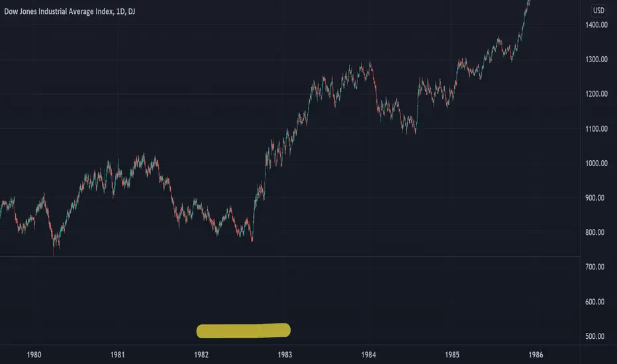Select the 1981 label on time axis
This screenshot has width=617, height=364.
coord(117,355)
